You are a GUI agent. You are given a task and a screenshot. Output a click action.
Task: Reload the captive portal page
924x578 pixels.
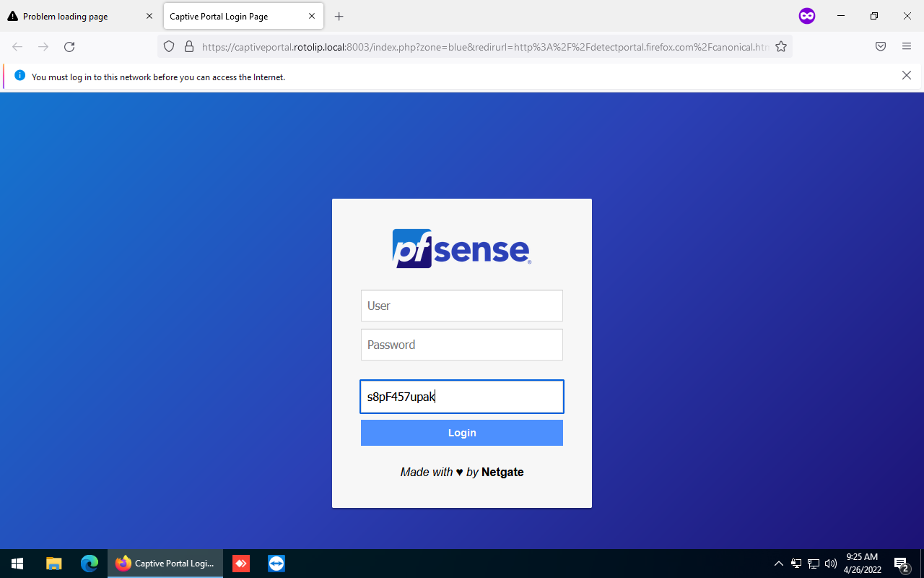click(x=69, y=46)
